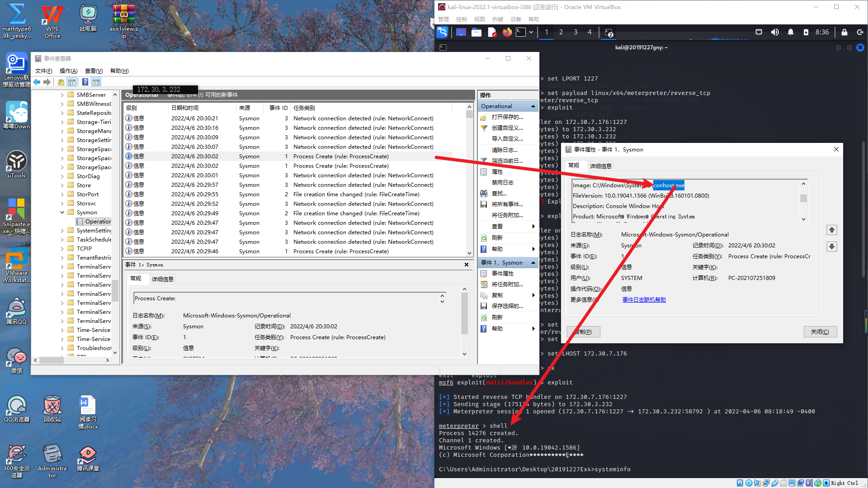Click 清除日志 in the actions pane
Screen dimensions: 868x488
[505, 150]
